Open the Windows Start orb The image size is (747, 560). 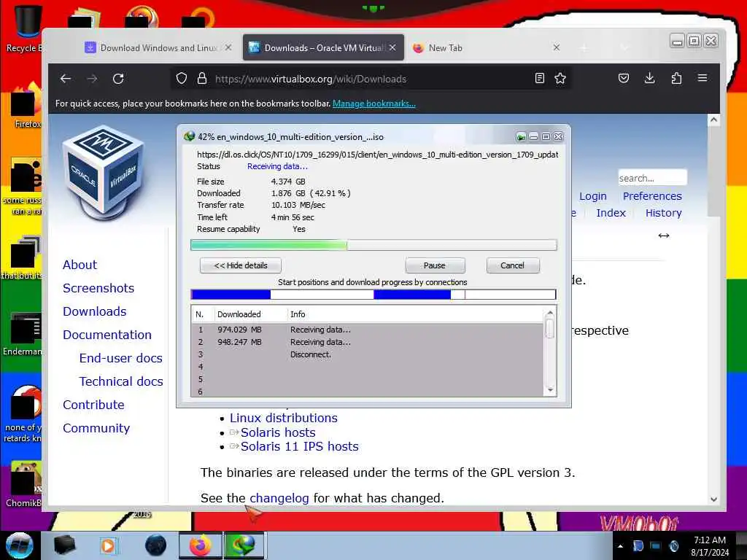[20, 545]
